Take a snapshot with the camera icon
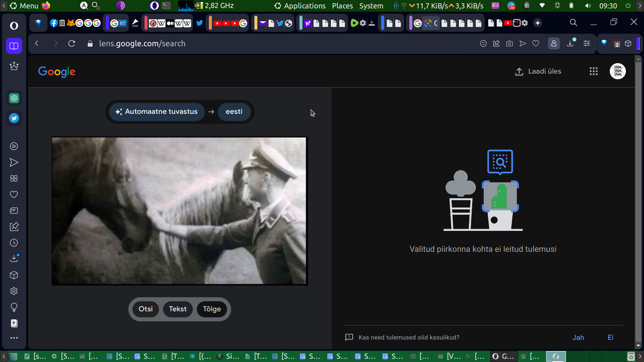This screenshot has width=644, height=362. (x=510, y=43)
